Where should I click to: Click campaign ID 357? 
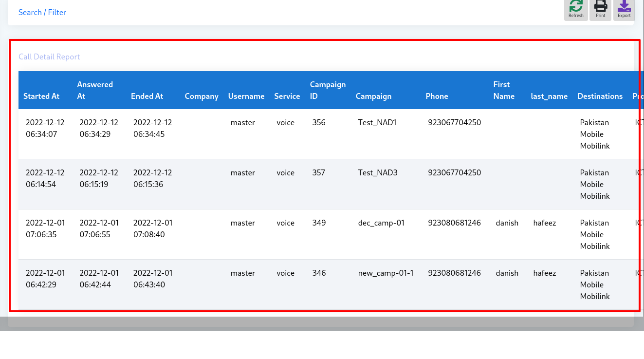[319, 172]
